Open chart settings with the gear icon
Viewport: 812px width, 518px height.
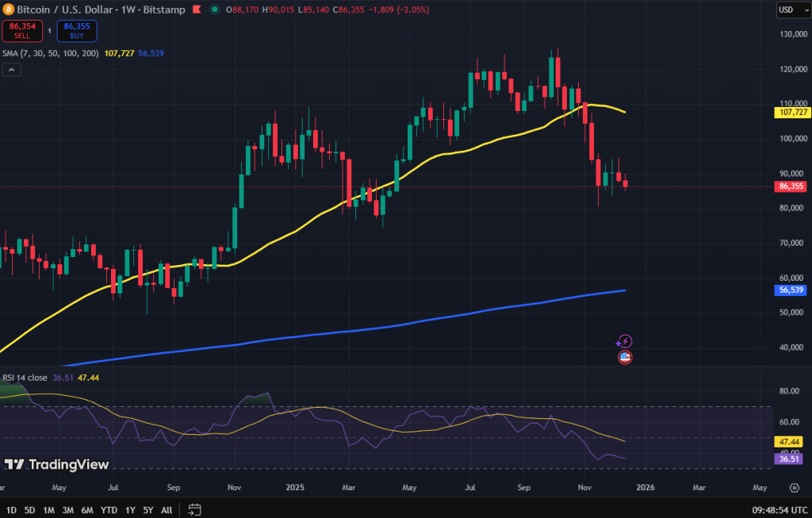(x=793, y=489)
